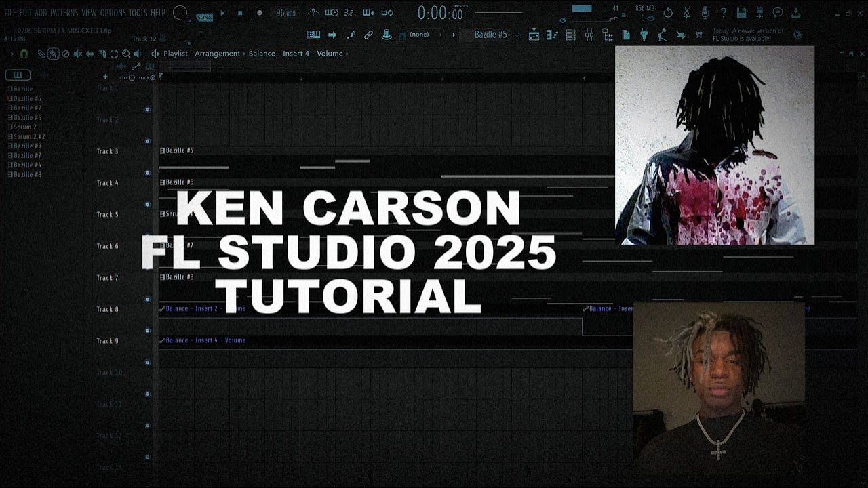868x488 pixels.
Task: Expand arrow after 'Playlist - Arrangement'
Action: click(x=244, y=54)
